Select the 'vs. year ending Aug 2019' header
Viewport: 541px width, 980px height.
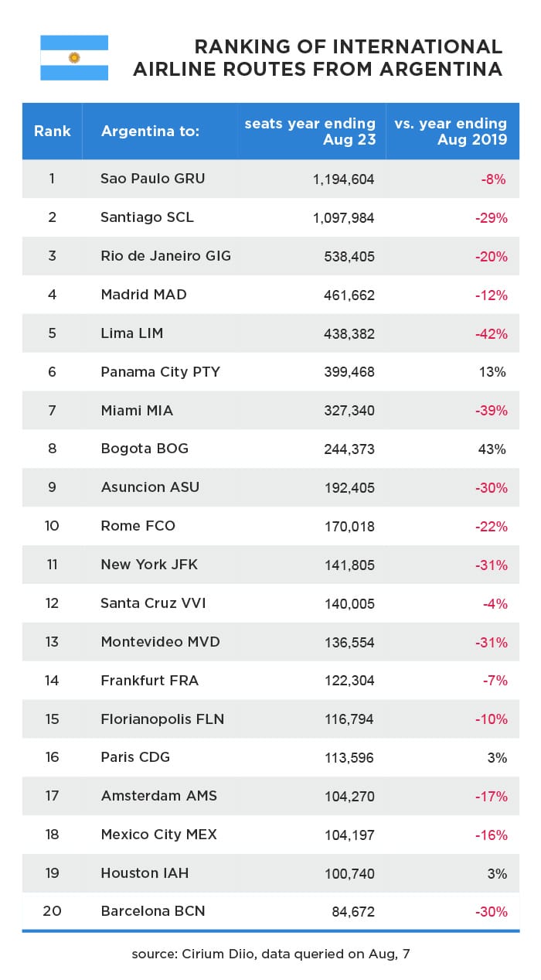click(x=451, y=131)
